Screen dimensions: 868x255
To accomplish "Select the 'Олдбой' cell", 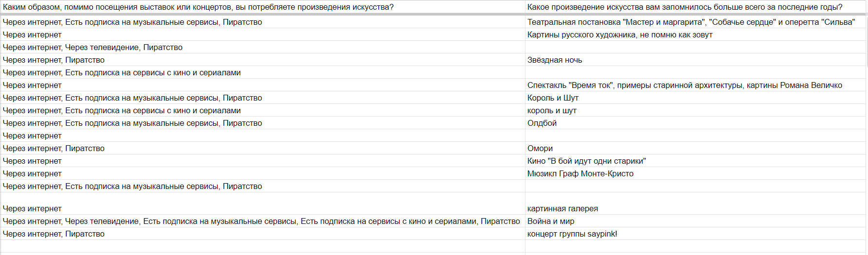I will click(695, 123).
